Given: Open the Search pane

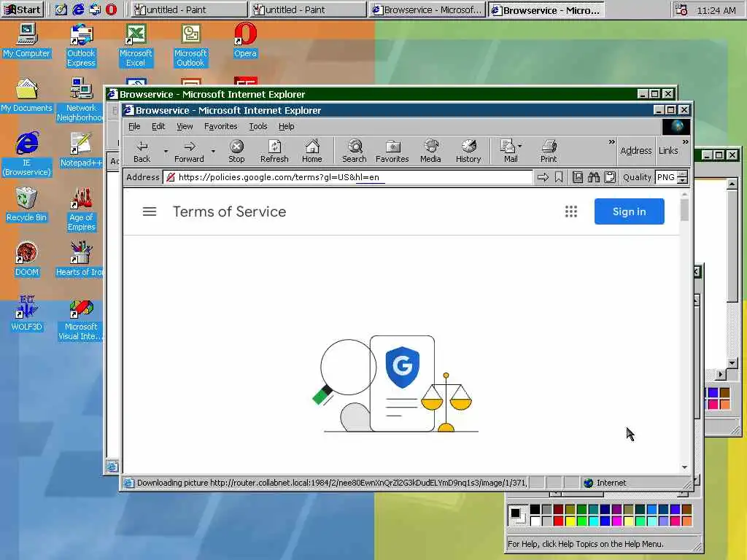Looking at the screenshot, I should [x=355, y=152].
